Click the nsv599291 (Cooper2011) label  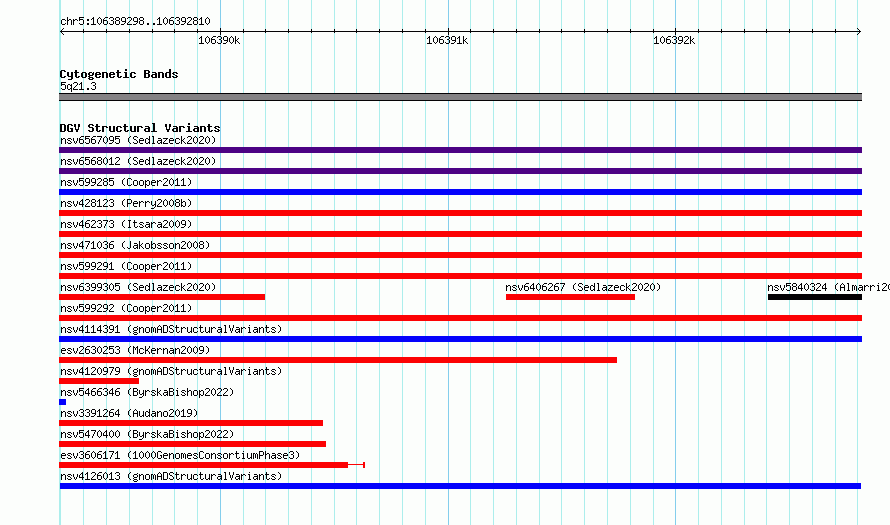point(126,266)
